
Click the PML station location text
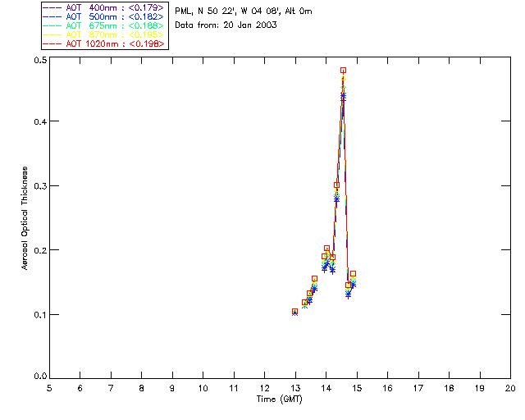coord(244,11)
